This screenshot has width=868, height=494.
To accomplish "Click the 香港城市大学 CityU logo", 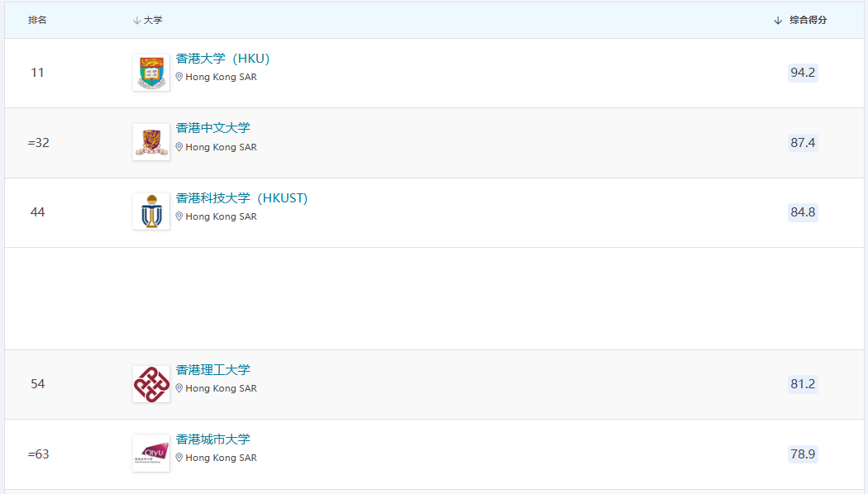I will [x=151, y=454].
